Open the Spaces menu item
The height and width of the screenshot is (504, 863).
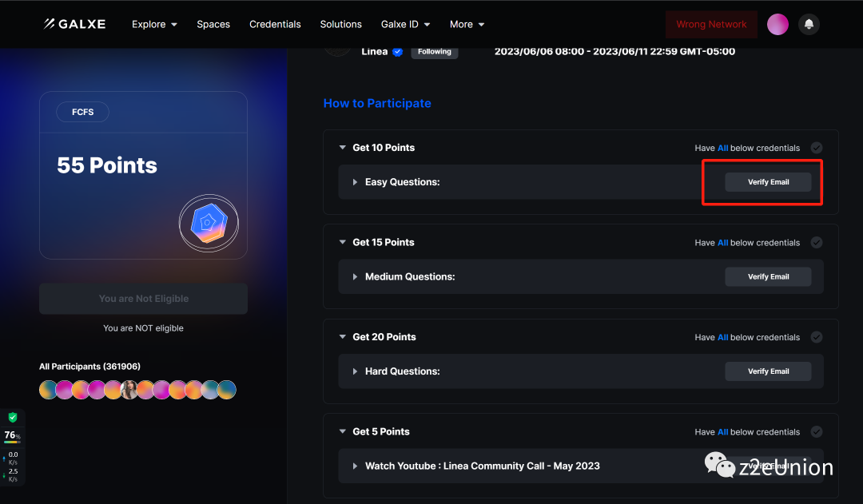pos(213,24)
